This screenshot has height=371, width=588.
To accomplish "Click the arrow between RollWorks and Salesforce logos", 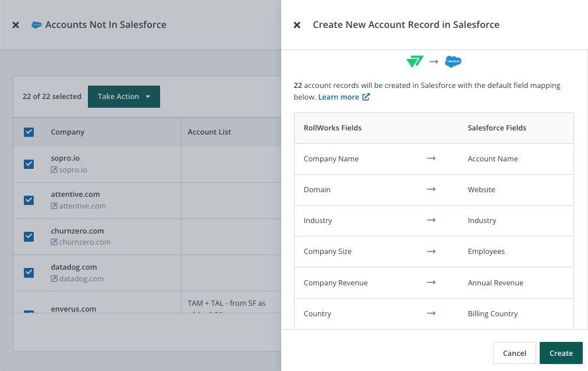I will point(434,62).
